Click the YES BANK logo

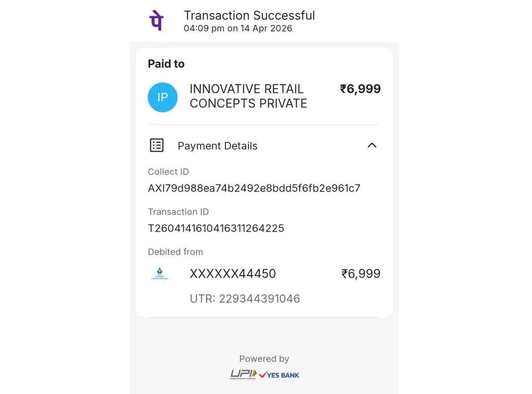[280, 374]
